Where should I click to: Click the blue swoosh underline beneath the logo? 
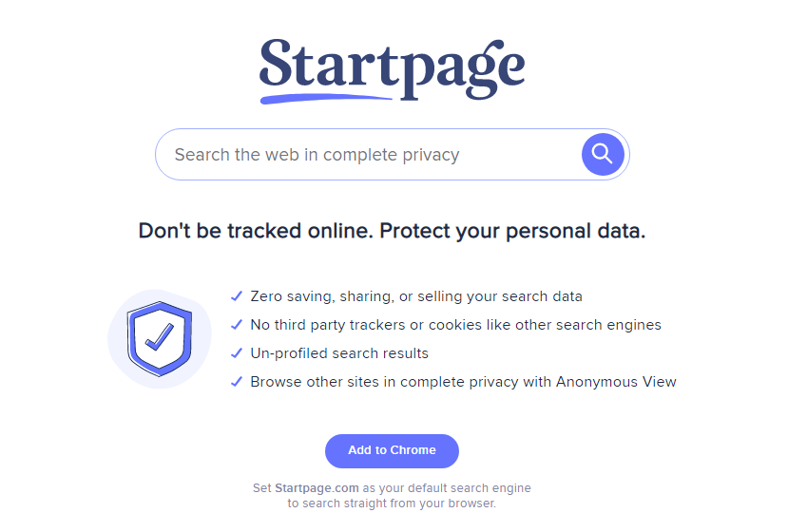pos(323,97)
